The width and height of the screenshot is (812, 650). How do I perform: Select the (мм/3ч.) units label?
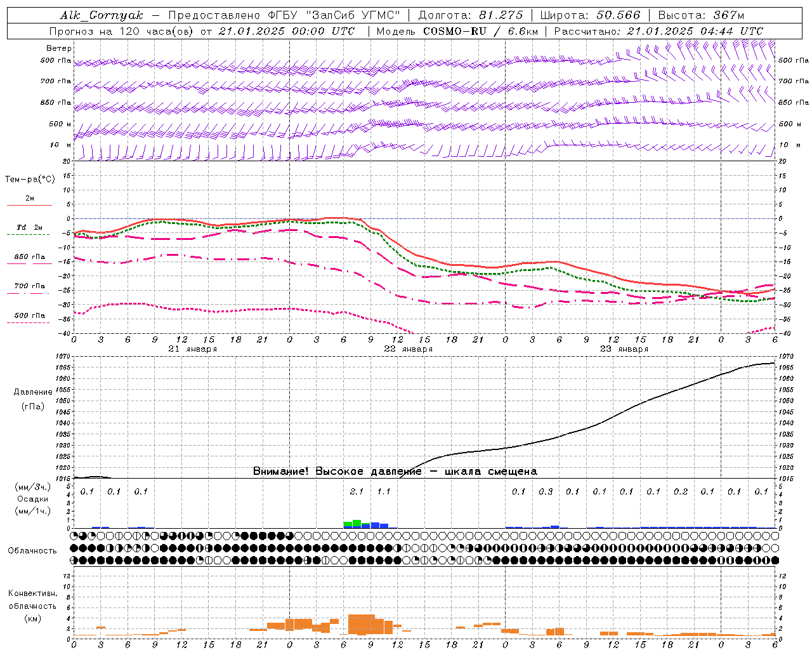point(33,487)
